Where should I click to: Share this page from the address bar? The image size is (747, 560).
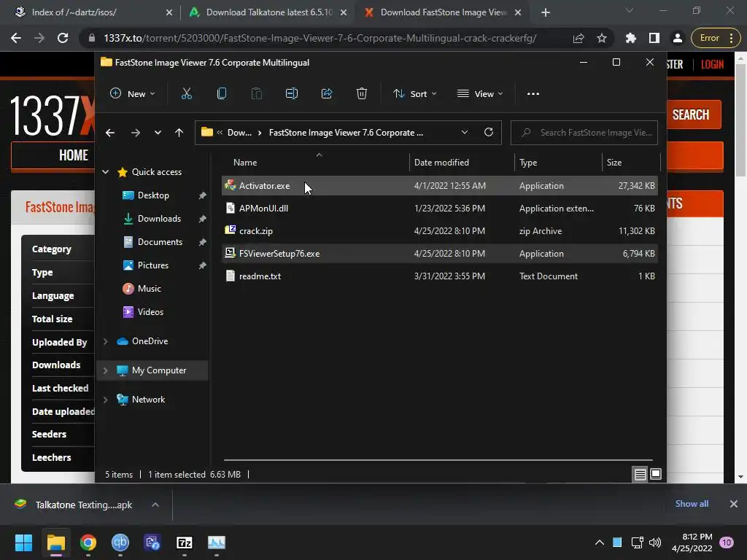(x=578, y=38)
